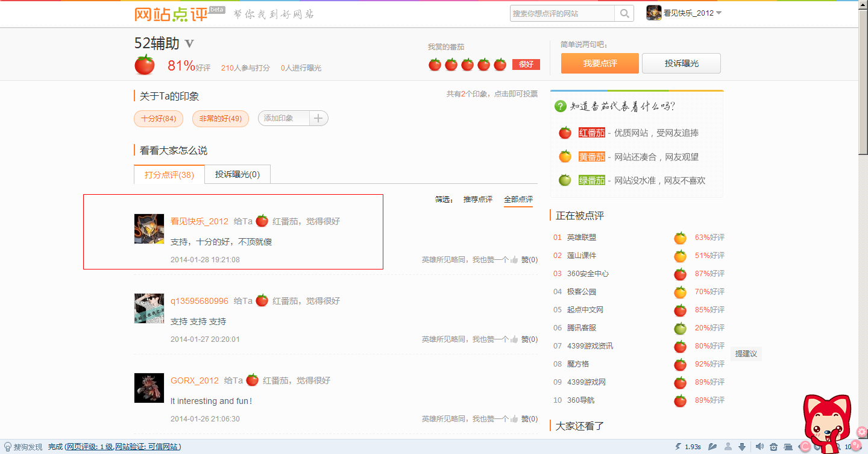Open q13595680996 reviewer profile
Viewport: 868px width, 454px height.
200,301
